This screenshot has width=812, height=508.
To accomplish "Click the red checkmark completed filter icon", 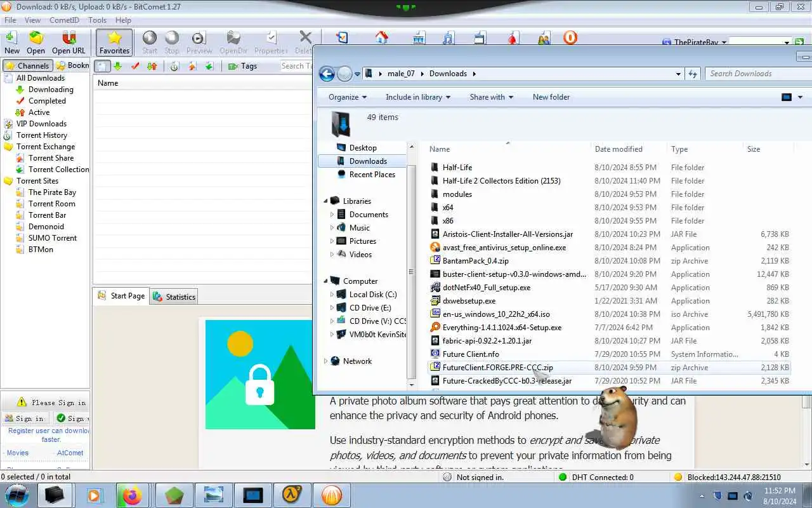I will (134, 66).
